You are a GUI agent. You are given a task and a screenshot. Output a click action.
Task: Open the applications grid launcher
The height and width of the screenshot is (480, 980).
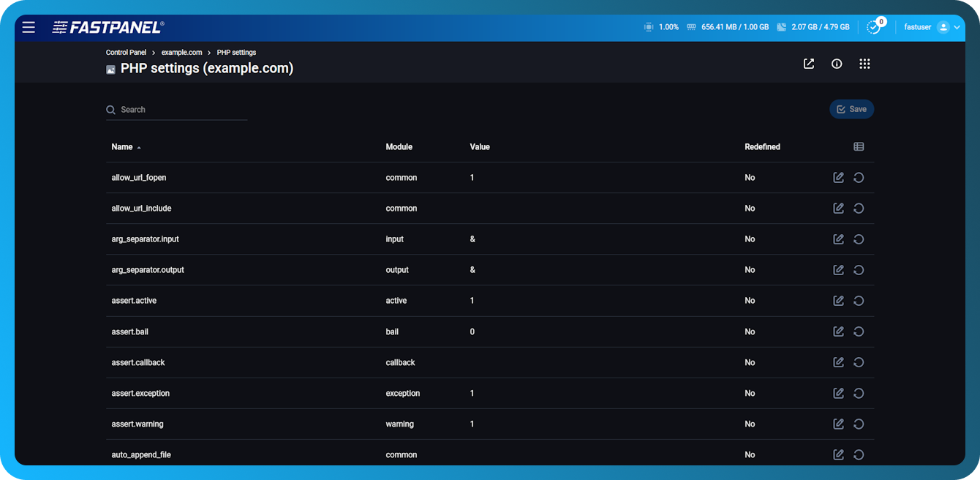click(864, 64)
